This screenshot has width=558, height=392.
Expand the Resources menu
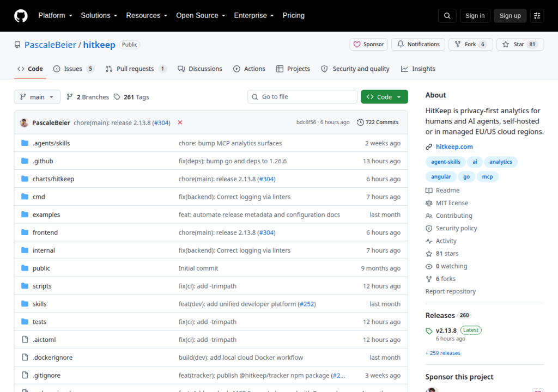tap(147, 16)
